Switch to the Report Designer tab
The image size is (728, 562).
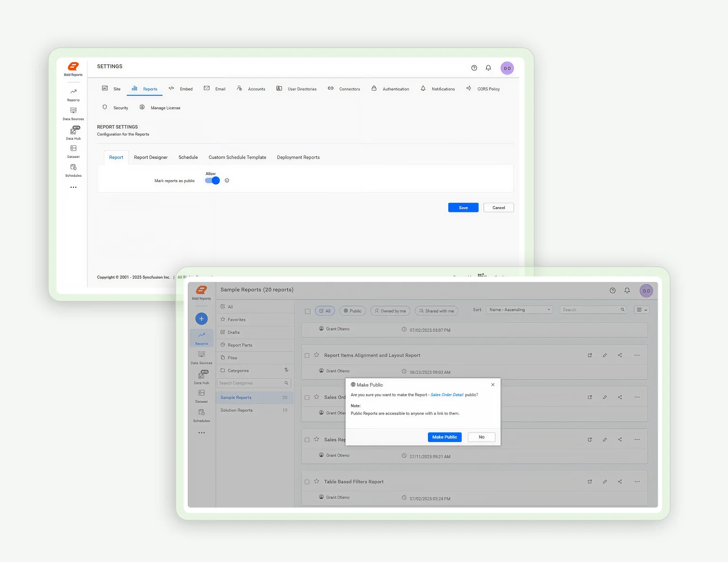pos(151,157)
